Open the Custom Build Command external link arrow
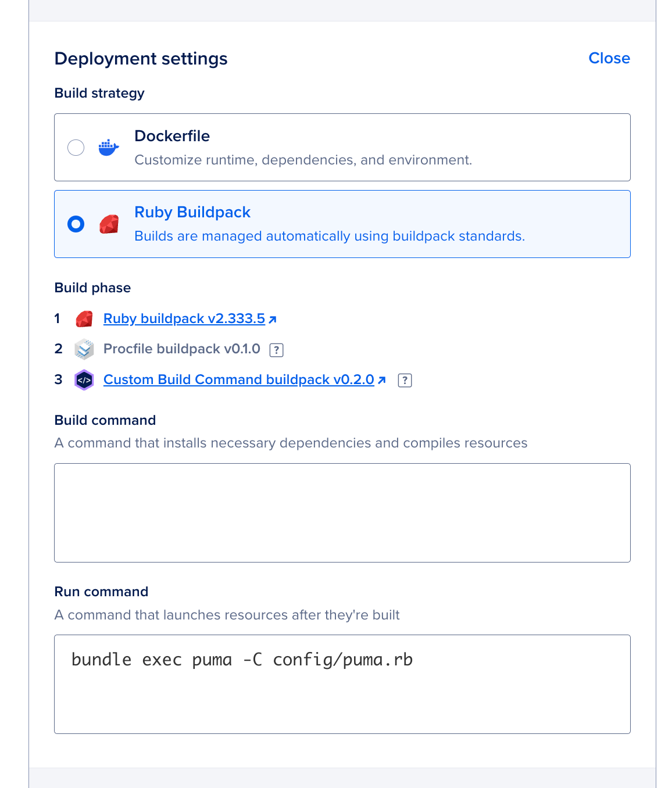The width and height of the screenshot is (672, 788). click(382, 379)
